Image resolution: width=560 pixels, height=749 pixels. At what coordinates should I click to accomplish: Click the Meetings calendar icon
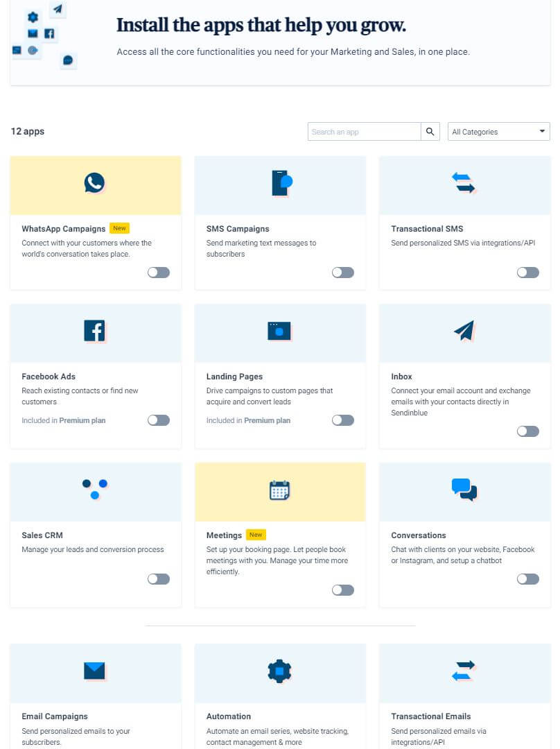click(280, 490)
